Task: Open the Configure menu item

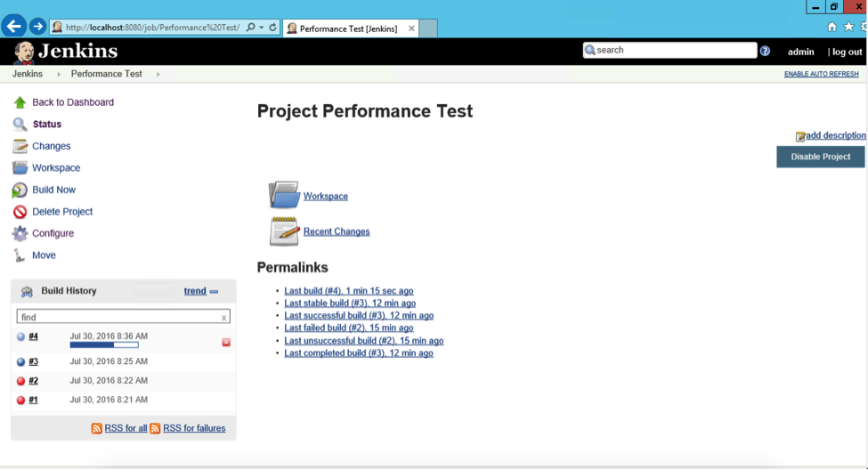Action: point(53,233)
